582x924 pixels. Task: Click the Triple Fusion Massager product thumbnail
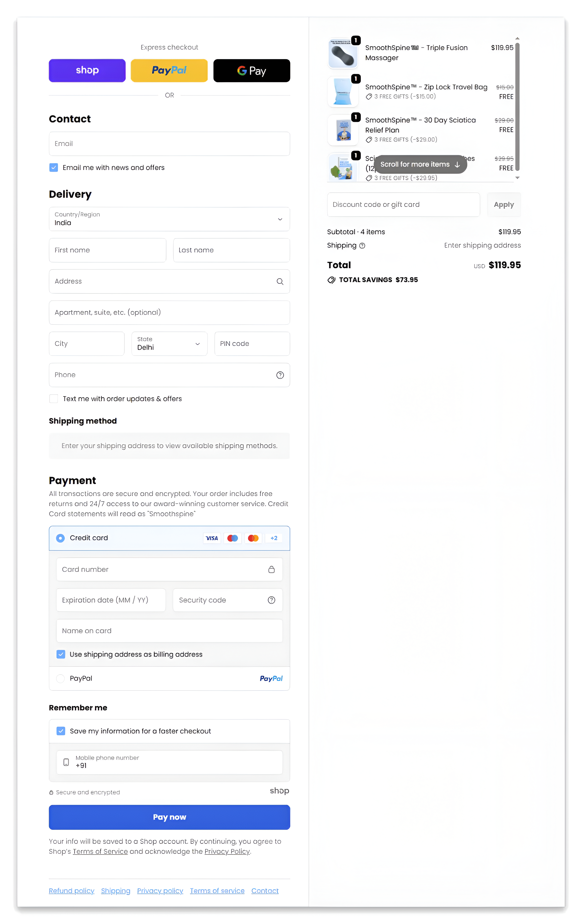pyautogui.click(x=342, y=54)
